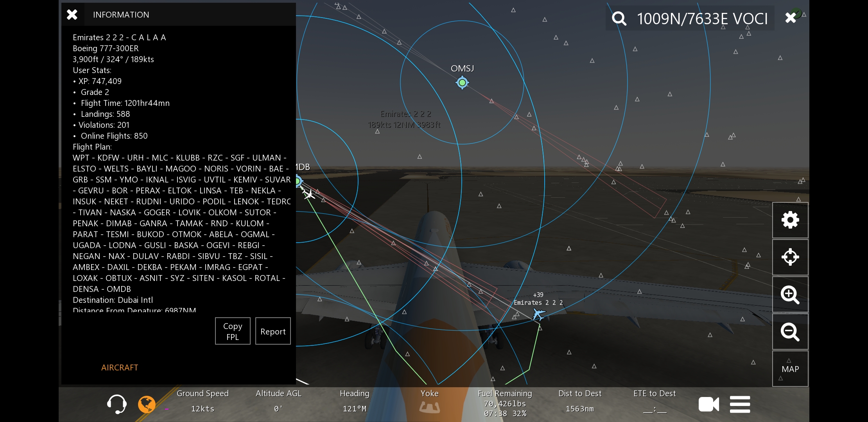The height and width of the screenshot is (422, 868).
Task: Open ATC headset communications icon
Action: tap(117, 404)
